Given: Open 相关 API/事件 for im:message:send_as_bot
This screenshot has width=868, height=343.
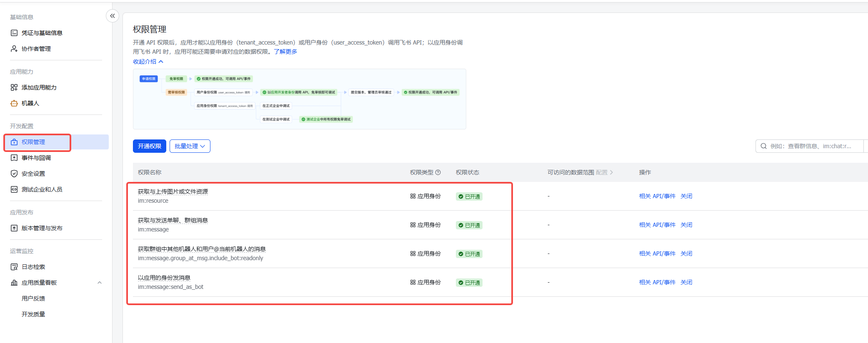Looking at the screenshot, I should coord(657,282).
